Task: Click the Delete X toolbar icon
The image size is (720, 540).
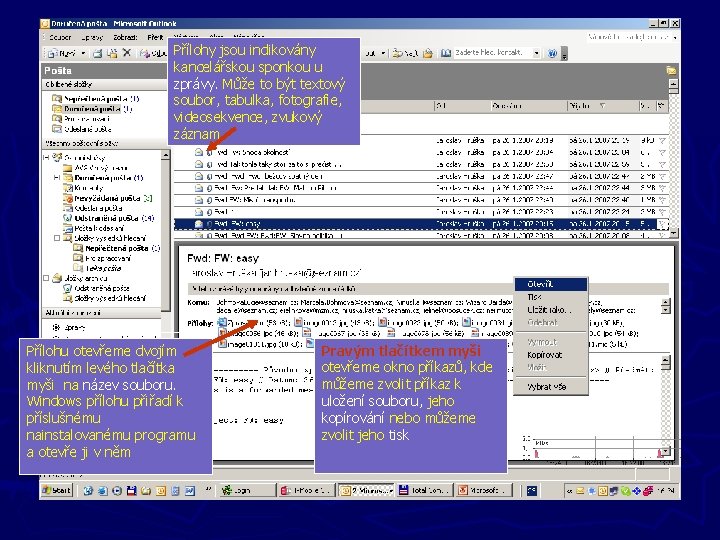Action: tap(127, 53)
